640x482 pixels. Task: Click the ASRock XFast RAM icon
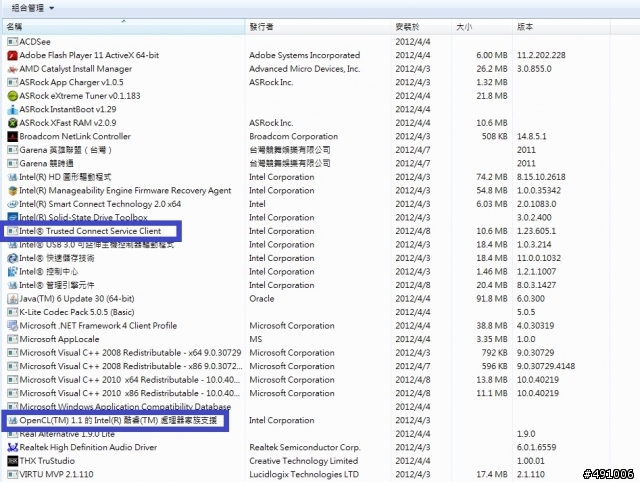(x=13, y=123)
